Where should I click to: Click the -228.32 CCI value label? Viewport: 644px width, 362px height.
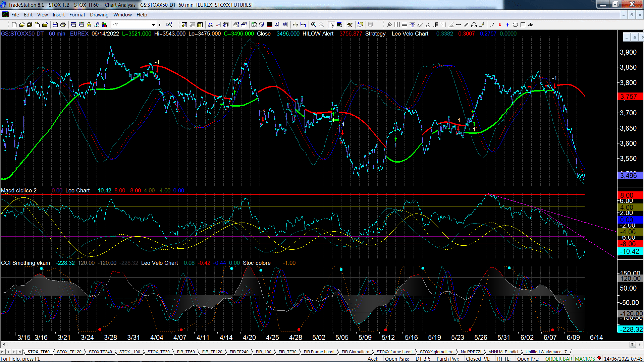[x=630, y=329]
